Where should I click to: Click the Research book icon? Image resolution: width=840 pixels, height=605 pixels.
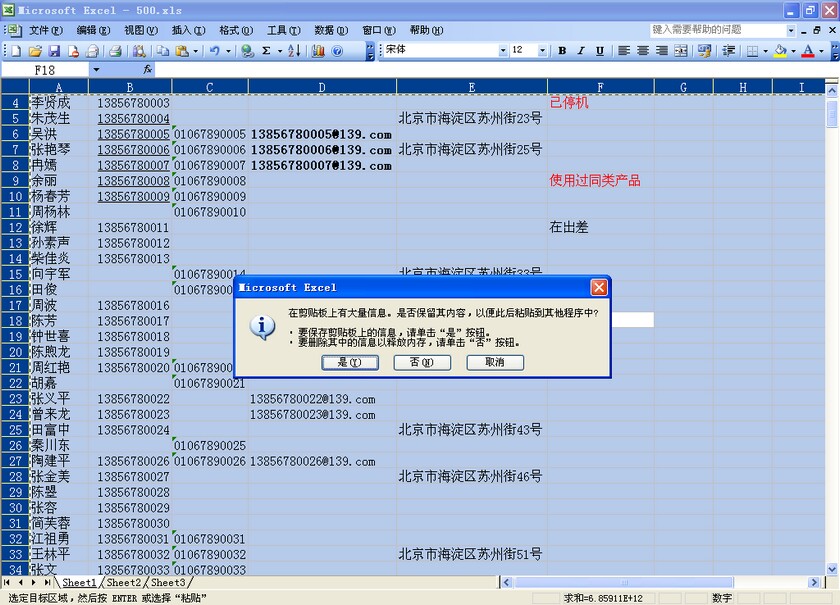(139, 51)
